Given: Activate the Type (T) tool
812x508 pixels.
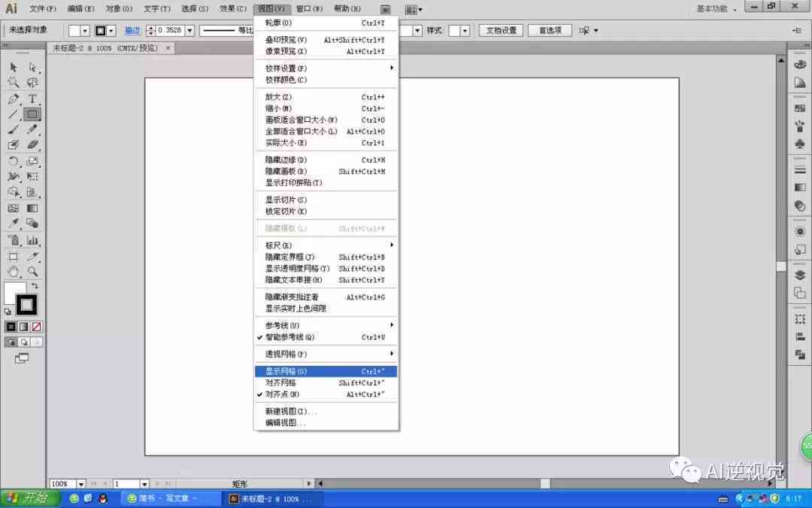Looking at the screenshot, I should click(32, 99).
